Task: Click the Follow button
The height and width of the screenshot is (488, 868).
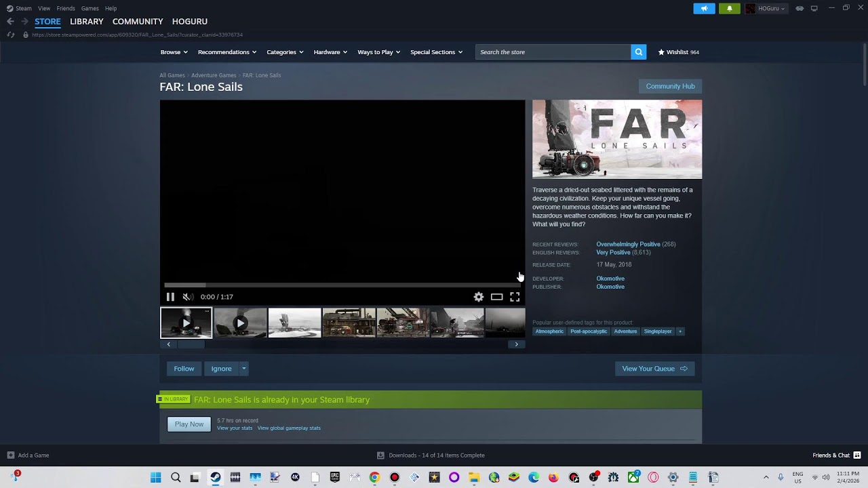Action: [x=184, y=369]
